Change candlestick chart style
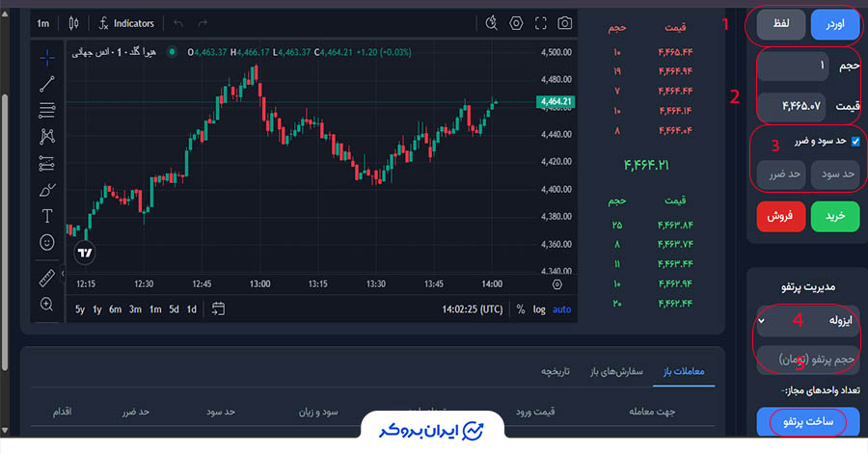 coord(73,23)
